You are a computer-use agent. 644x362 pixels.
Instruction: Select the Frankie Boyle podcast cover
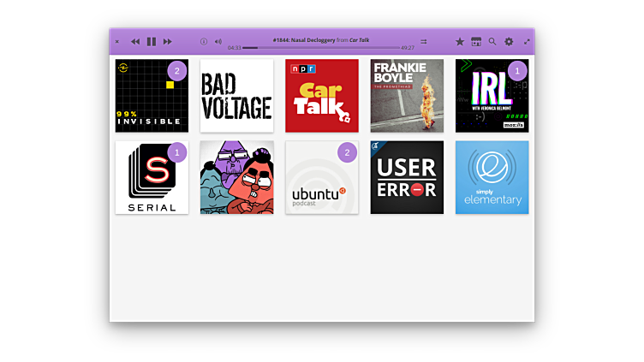[x=407, y=96]
